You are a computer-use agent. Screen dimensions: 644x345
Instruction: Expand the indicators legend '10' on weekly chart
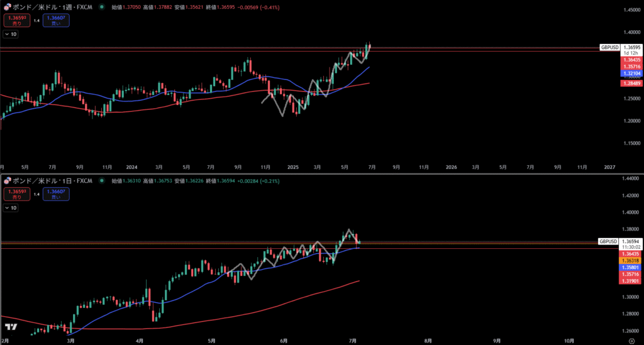coord(11,34)
